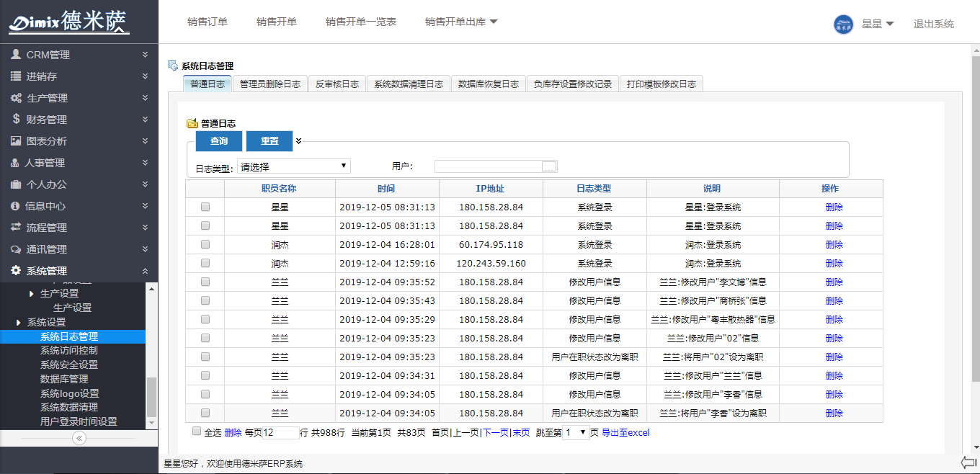Check the 润杰 row at 12:59:16
Viewport: 980px width, 474px height.
point(205,263)
